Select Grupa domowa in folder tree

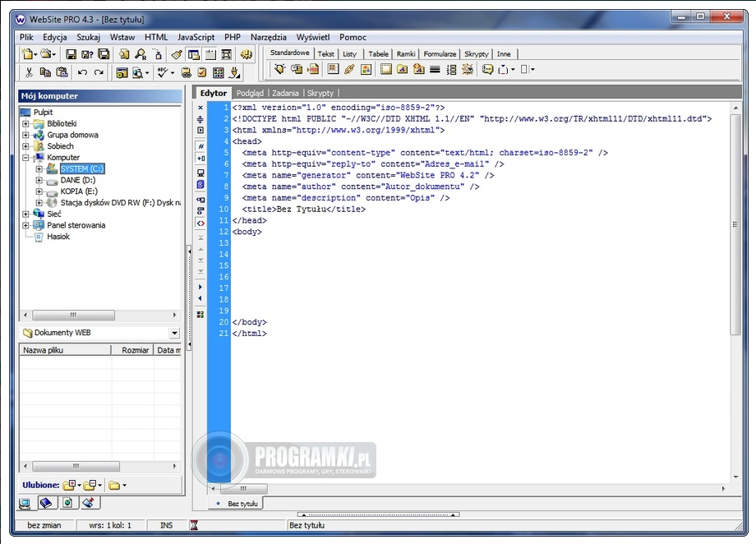[73, 135]
